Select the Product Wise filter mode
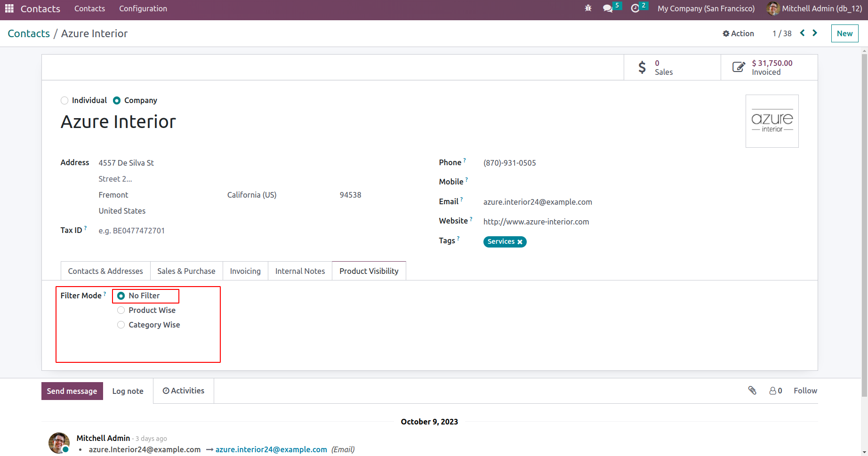 [121, 310]
